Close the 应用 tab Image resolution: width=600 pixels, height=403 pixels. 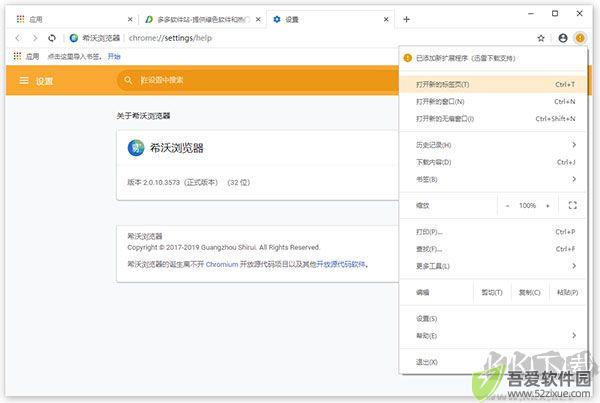pyautogui.click(x=130, y=19)
